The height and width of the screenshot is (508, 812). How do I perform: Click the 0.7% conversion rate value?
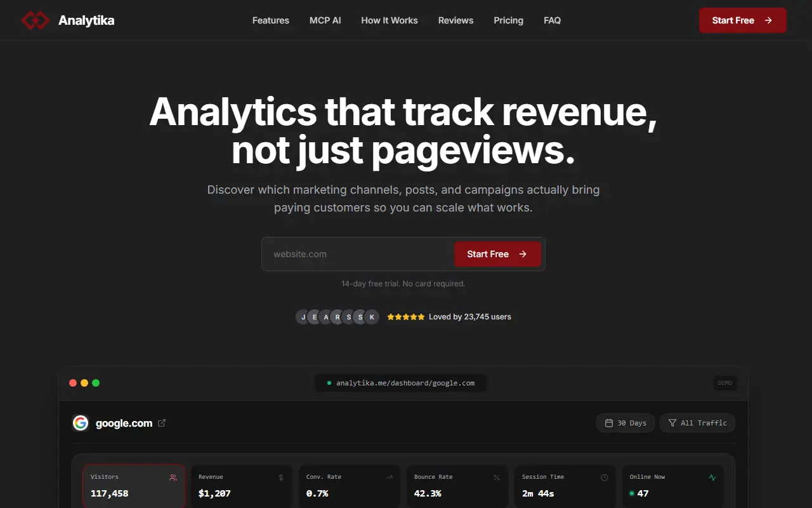coord(317,493)
